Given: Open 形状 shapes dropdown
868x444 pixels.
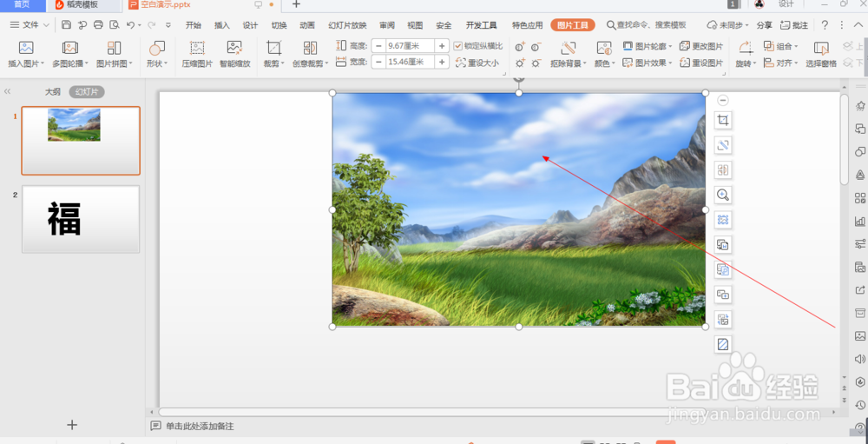Looking at the screenshot, I should [156, 55].
